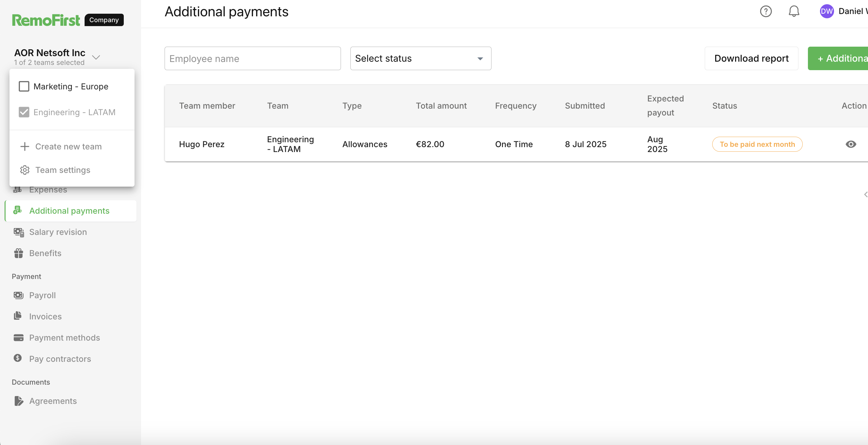
Task: Click Daniel username in top bar
Action: click(x=853, y=11)
